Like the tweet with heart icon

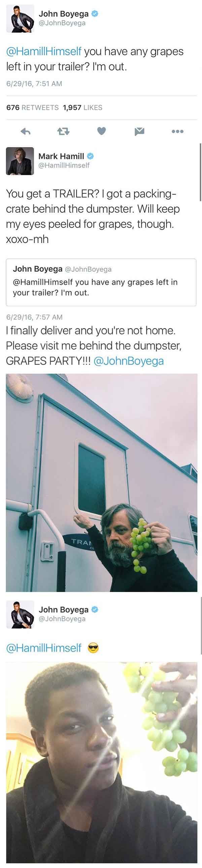102,131
